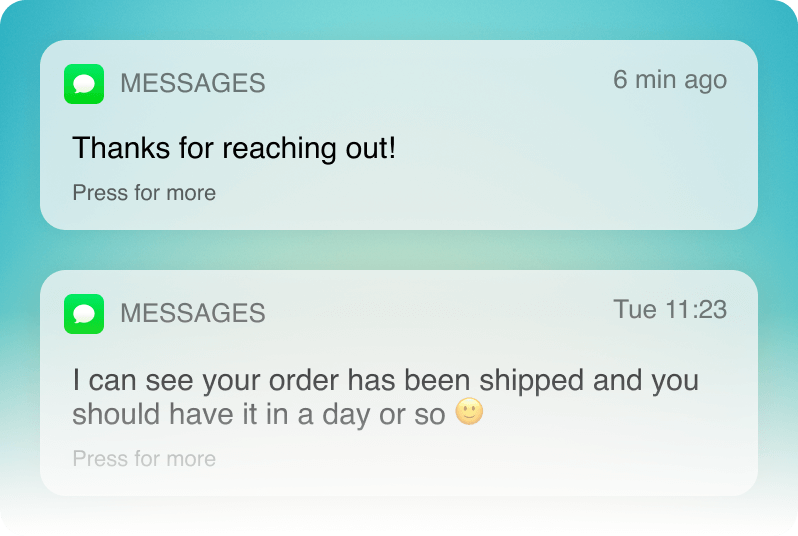Click the words "reaching out!" in the top message
The image size is (798, 536).
click(309, 149)
